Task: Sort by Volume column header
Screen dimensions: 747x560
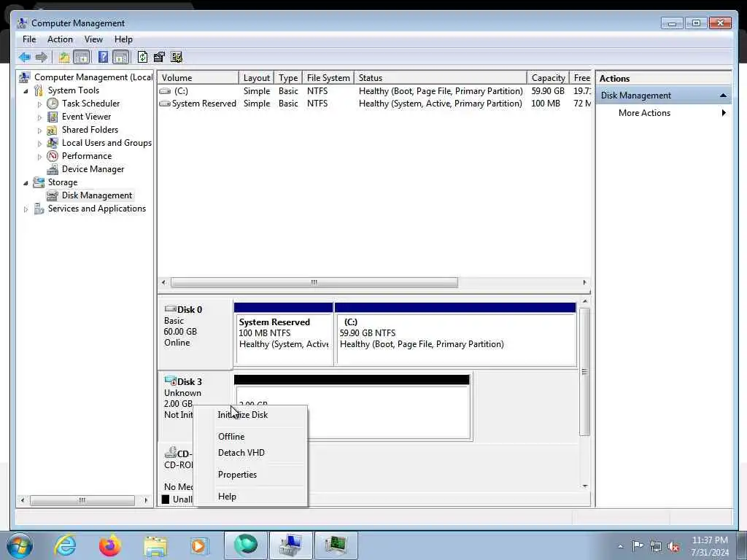Action: click(198, 77)
